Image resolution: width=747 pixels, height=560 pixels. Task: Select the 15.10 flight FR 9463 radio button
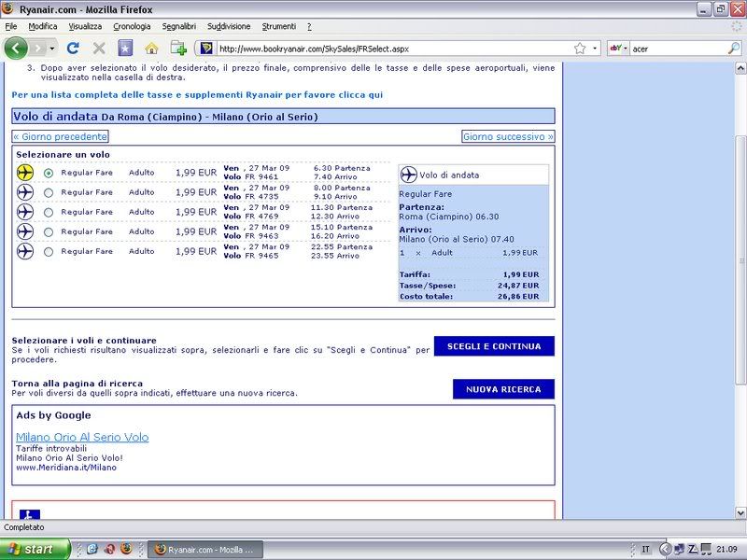point(49,231)
